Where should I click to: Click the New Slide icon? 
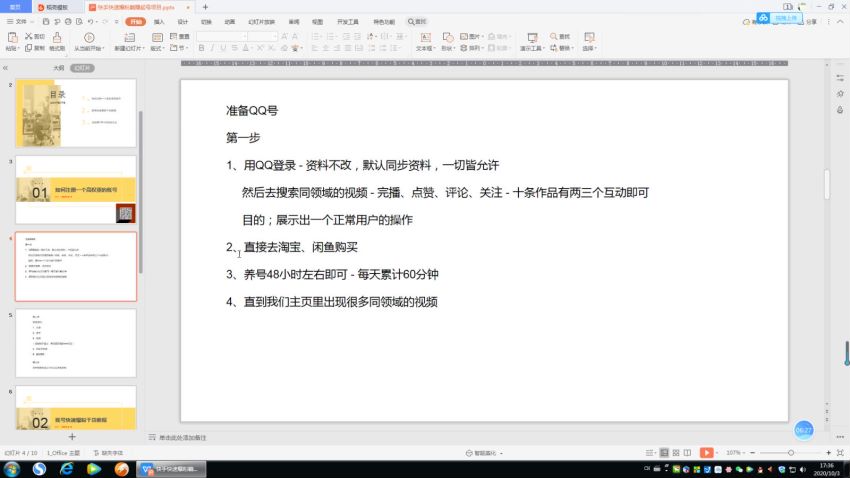click(x=129, y=37)
